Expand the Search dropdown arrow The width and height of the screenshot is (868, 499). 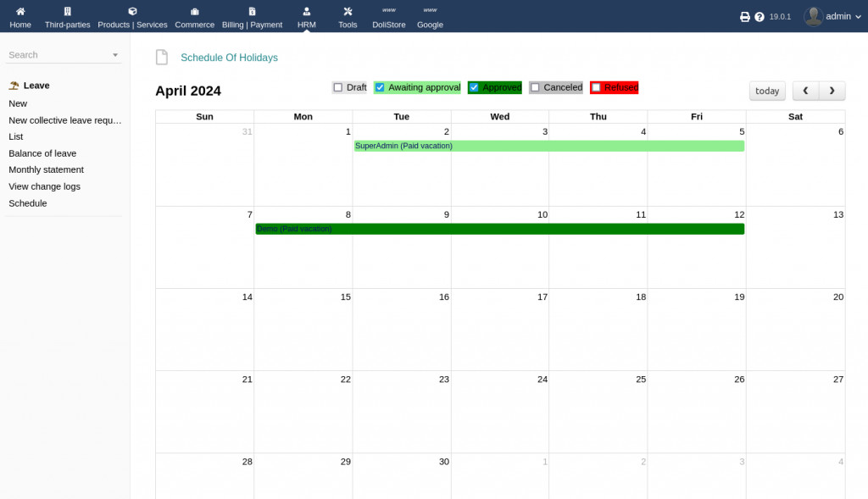[115, 55]
